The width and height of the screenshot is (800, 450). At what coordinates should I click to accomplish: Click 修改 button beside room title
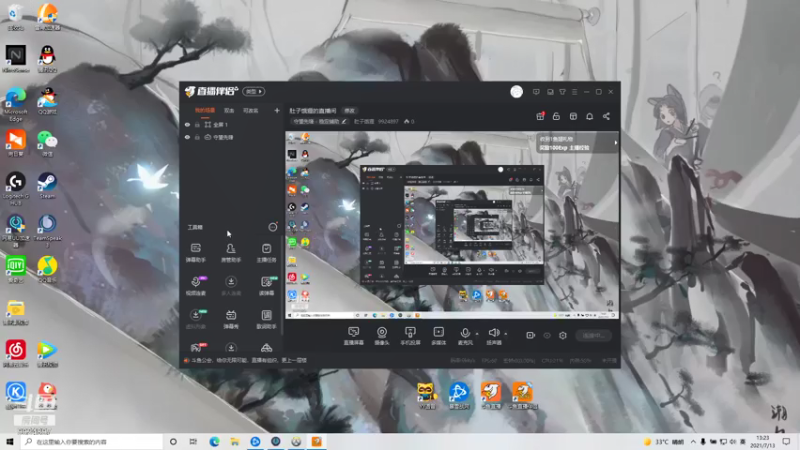tap(349, 111)
